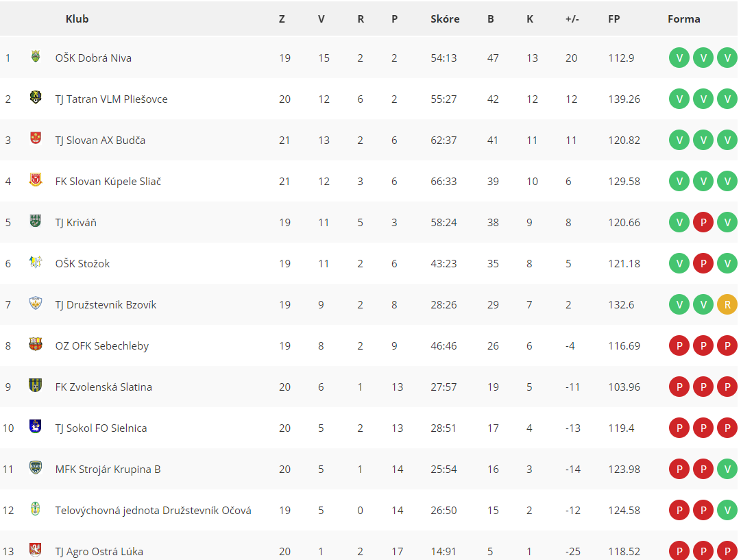Viewport: 741px width, 560px height.
Task: Click the TJ Kriváň club crest
Action: pyautogui.click(x=36, y=221)
